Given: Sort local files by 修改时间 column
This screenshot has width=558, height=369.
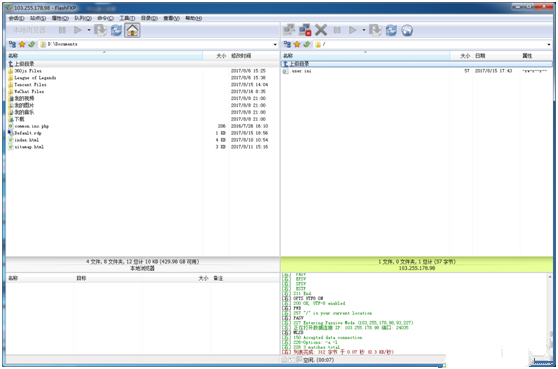Looking at the screenshot, I should click(x=254, y=56).
